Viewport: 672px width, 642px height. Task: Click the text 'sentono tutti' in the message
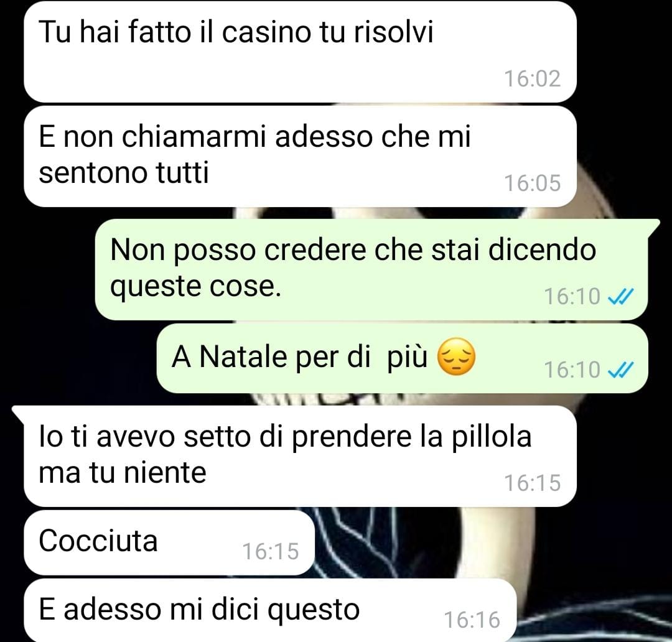pos(123,172)
